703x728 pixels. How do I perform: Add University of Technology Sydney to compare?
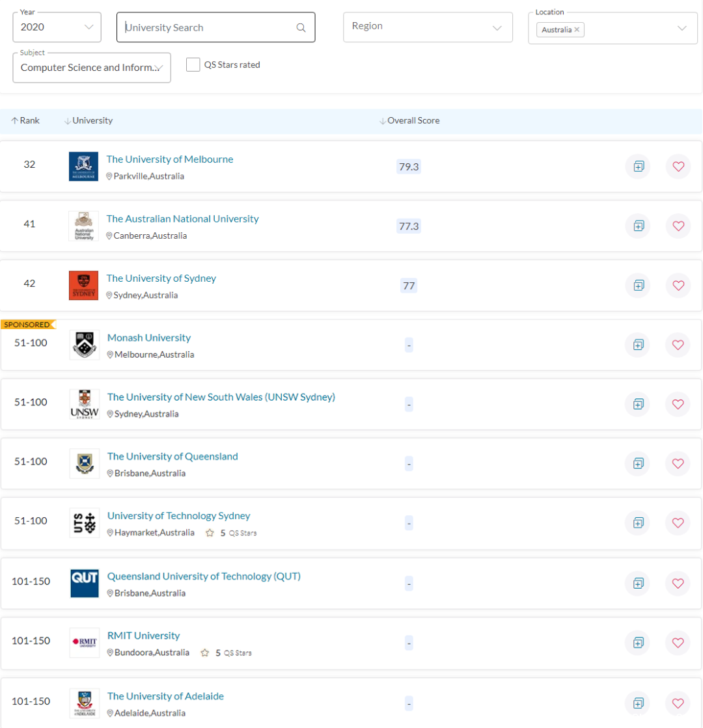coord(638,523)
